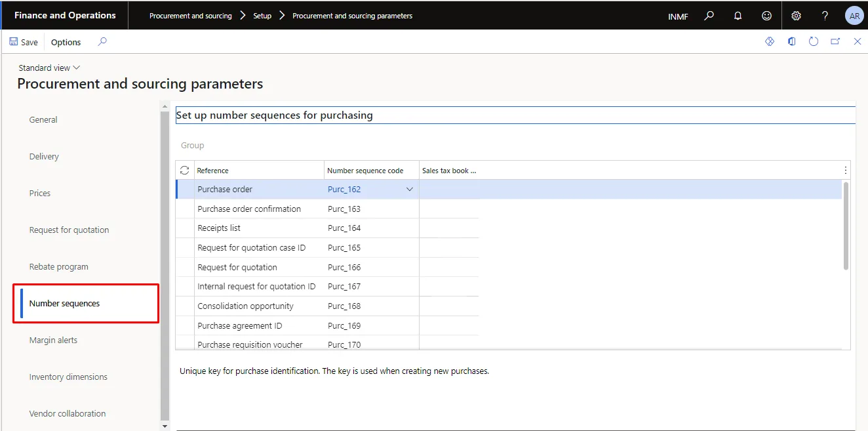Click the Purc_169 cell

(x=372, y=325)
